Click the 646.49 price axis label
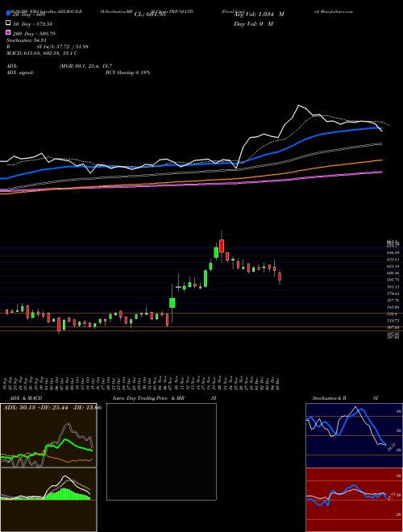This screenshot has width=403, height=532. 393,253
